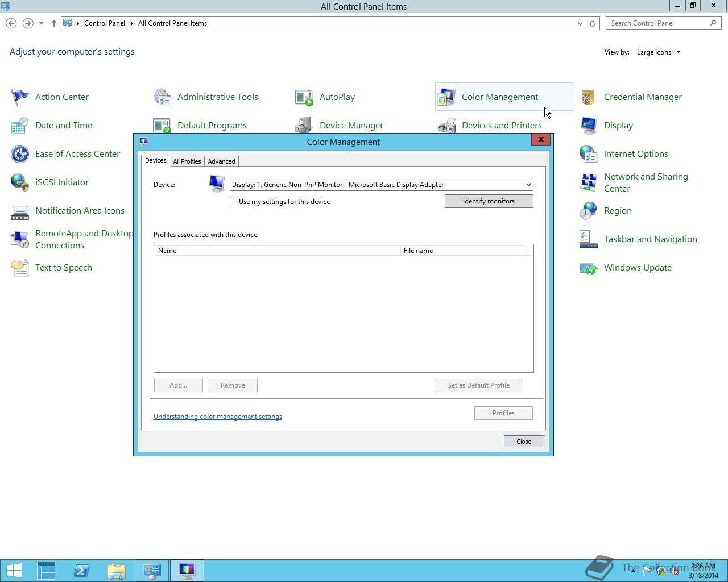
Task: Click the Identify monitors button
Action: point(489,201)
